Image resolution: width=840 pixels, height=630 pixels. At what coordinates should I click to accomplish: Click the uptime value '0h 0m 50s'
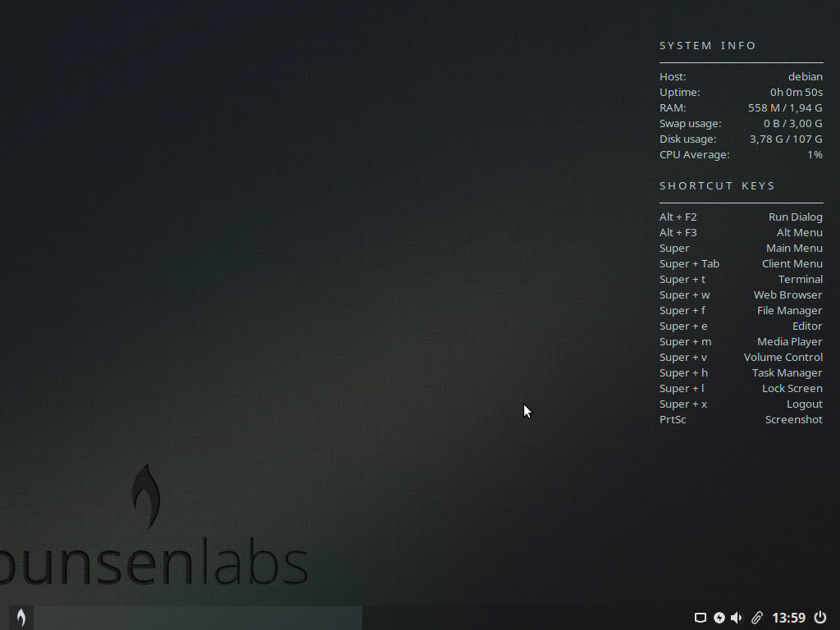click(796, 92)
